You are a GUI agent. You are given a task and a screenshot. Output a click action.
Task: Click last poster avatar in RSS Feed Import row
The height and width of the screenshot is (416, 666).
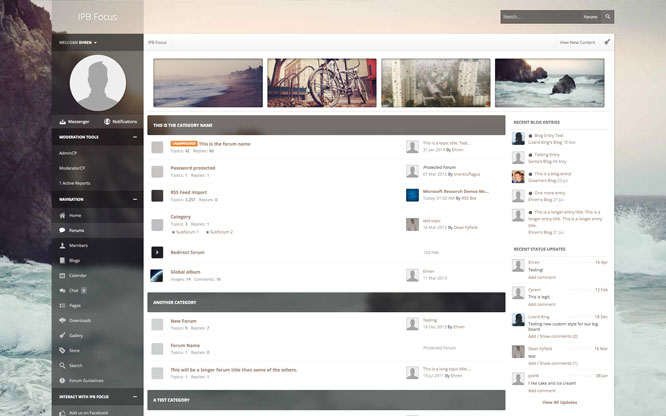click(x=412, y=195)
